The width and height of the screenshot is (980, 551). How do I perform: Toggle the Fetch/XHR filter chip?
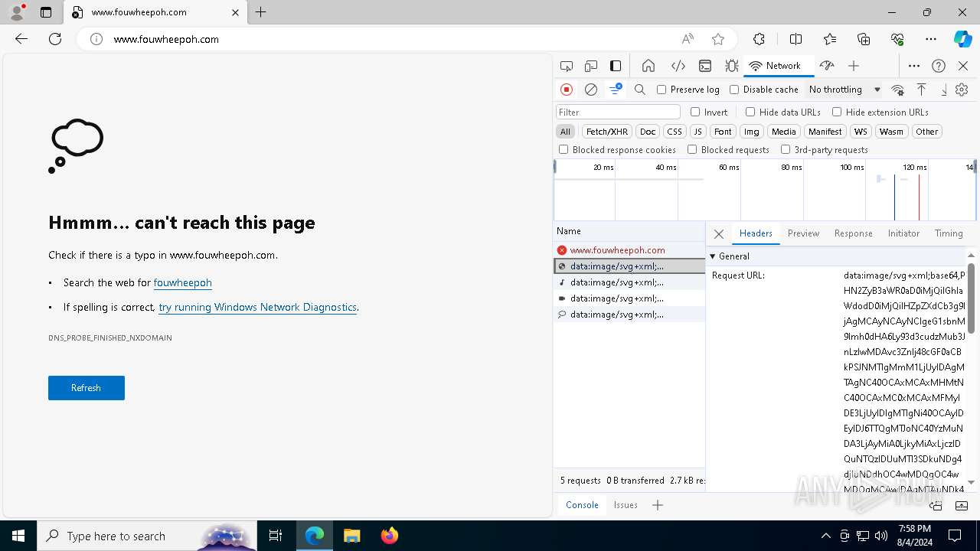(x=607, y=132)
